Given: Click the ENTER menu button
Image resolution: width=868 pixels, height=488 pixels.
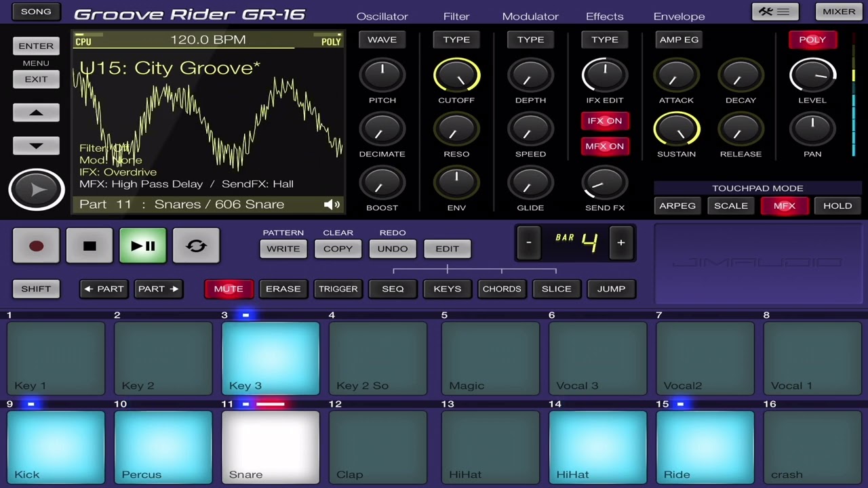Looking at the screenshot, I should coord(36,46).
